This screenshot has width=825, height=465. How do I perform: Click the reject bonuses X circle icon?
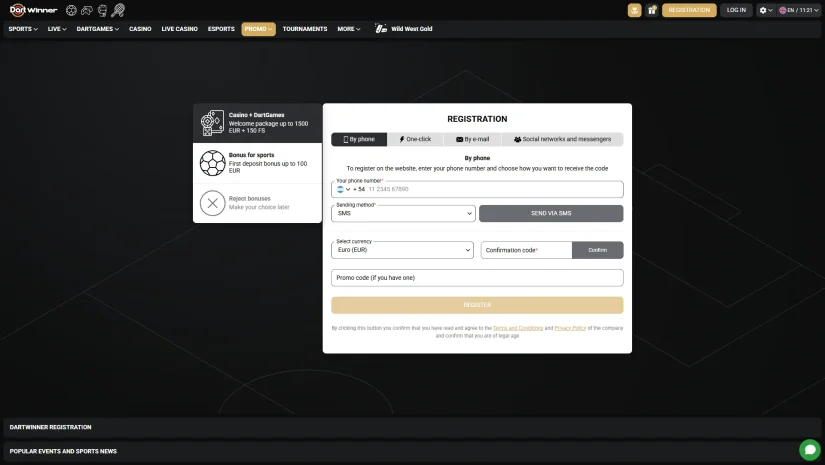point(213,203)
